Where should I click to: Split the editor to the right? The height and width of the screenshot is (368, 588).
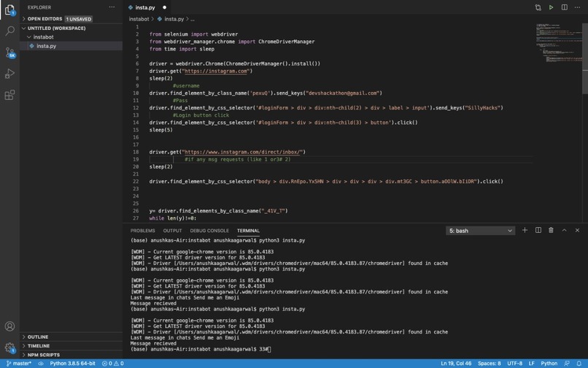564,7
